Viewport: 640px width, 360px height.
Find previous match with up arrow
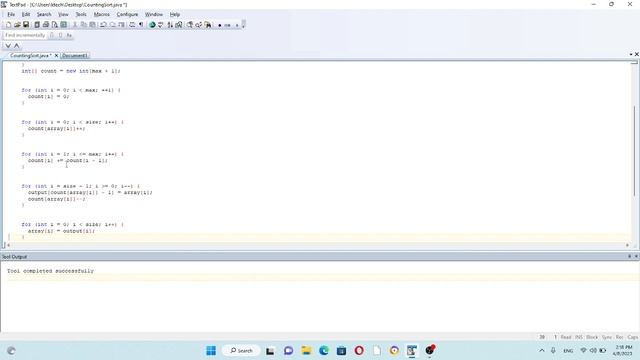[17, 45]
